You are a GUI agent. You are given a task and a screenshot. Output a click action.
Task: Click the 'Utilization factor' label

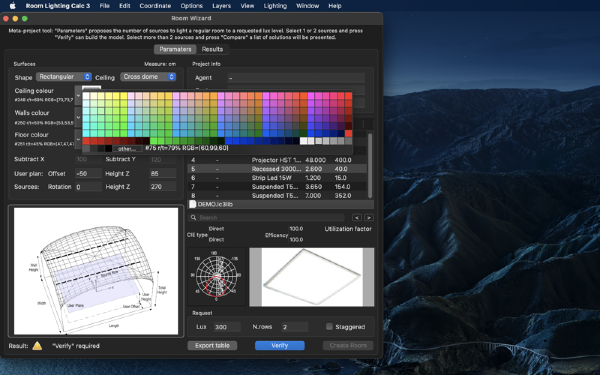[348, 229]
